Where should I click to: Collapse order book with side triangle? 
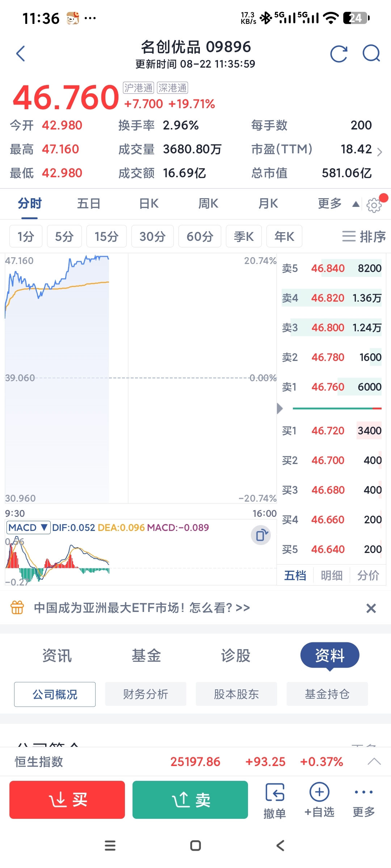tap(279, 408)
